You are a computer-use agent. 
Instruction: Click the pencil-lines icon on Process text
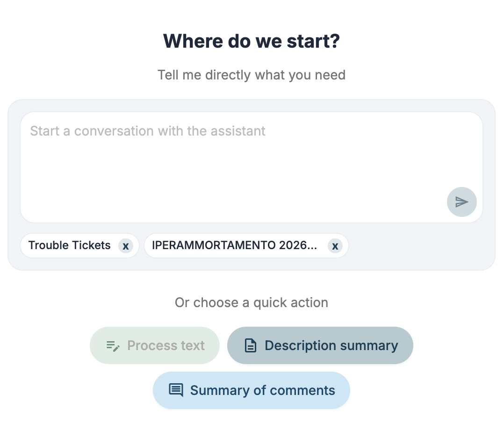(x=113, y=346)
